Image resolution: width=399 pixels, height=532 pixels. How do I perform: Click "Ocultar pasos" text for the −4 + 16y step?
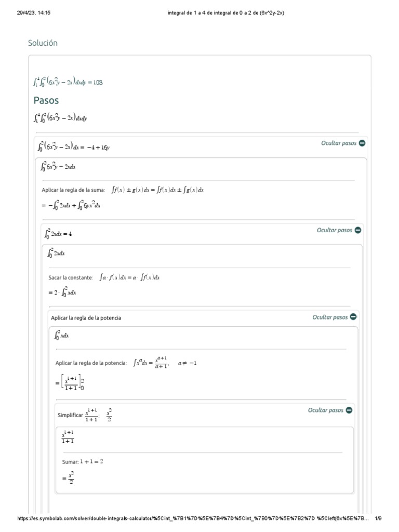point(339,143)
